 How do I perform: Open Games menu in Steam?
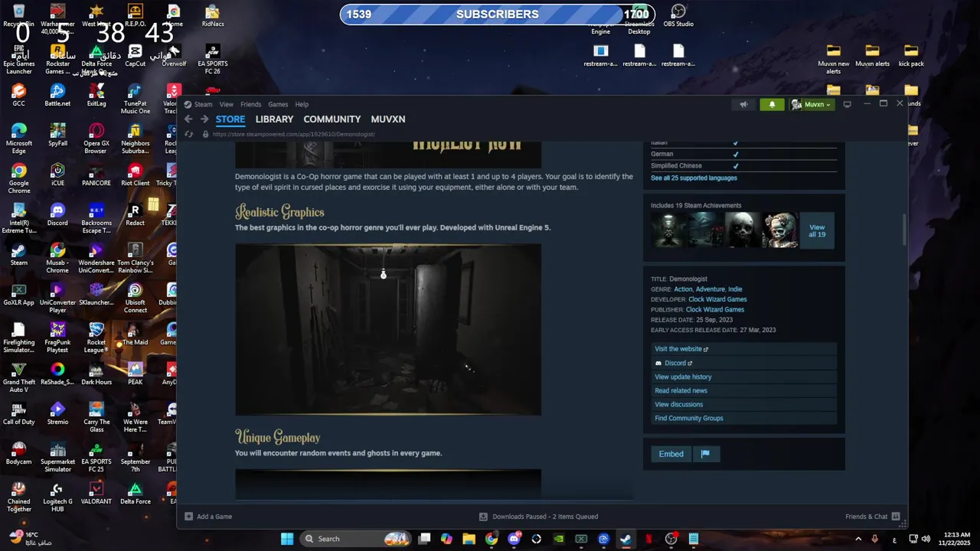278,104
